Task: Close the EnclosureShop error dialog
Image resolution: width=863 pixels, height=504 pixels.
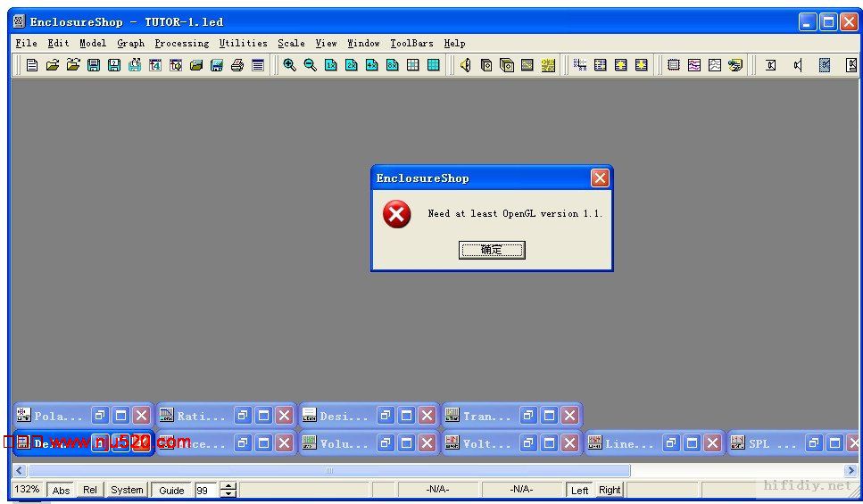Action: click(600, 178)
